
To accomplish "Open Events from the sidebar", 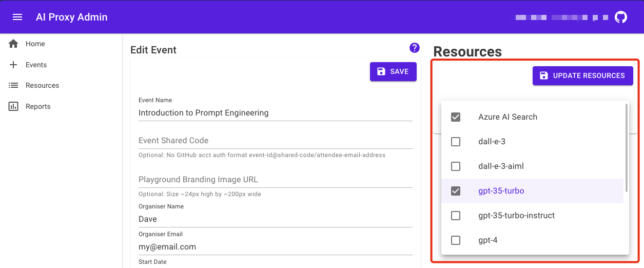I will [36, 65].
